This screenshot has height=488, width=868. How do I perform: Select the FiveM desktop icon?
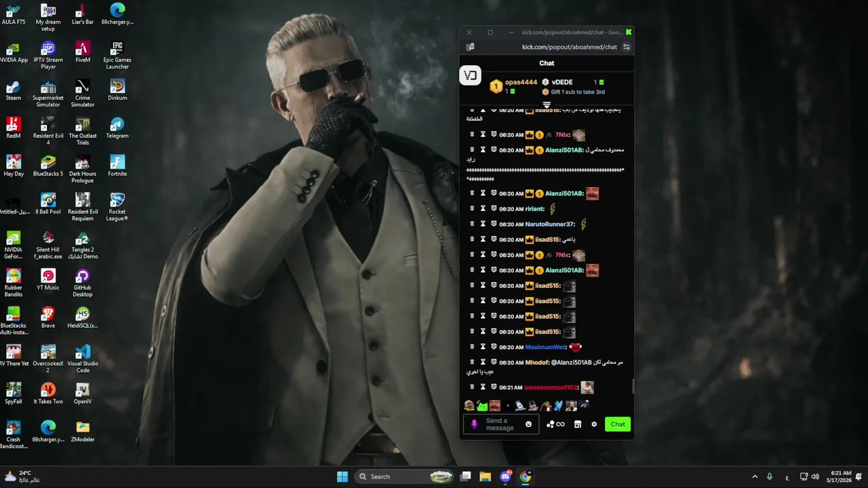pyautogui.click(x=83, y=52)
